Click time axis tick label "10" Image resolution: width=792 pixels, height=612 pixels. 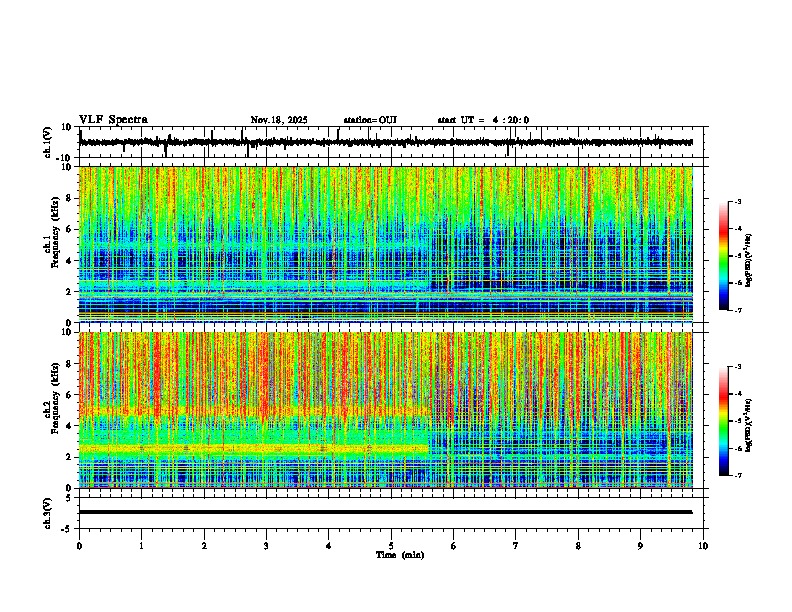[x=703, y=546]
